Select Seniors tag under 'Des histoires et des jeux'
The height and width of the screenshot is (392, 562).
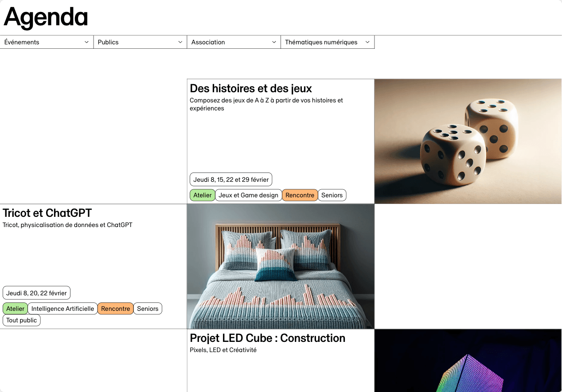[x=332, y=195]
